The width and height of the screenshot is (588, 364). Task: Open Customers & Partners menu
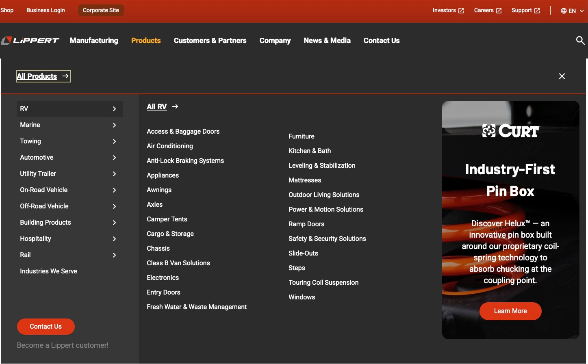pyautogui.click(x=210, y=41)
